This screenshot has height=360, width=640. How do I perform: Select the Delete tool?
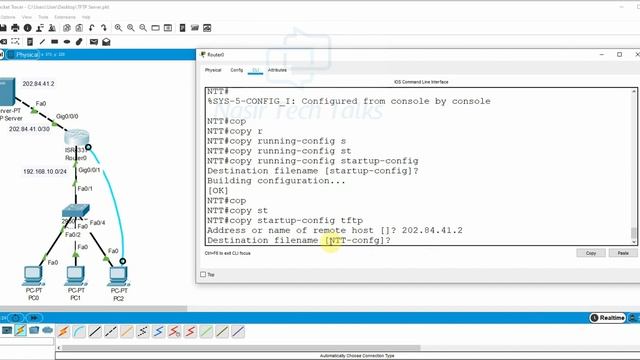pos(3,42)
